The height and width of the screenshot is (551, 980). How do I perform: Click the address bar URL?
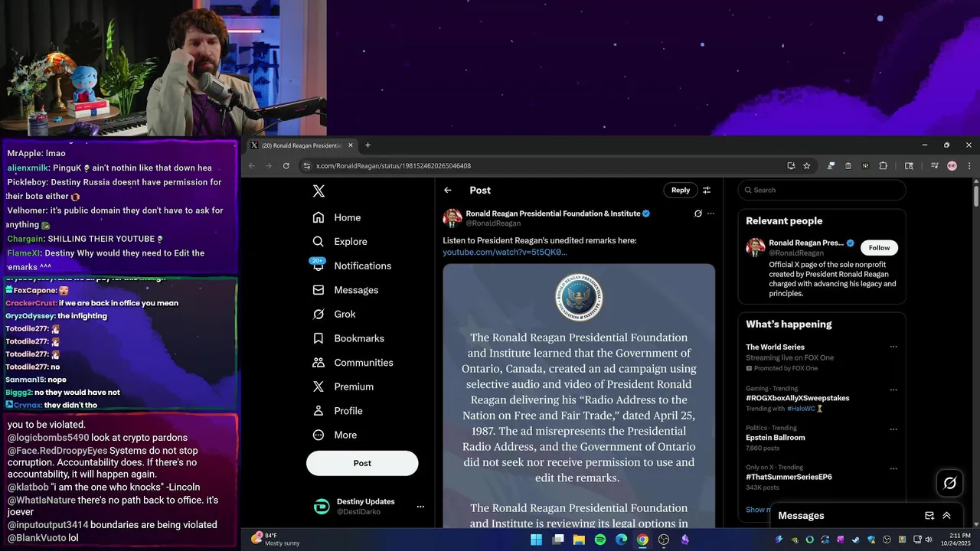pyautogui.click(x=393, y=166)
